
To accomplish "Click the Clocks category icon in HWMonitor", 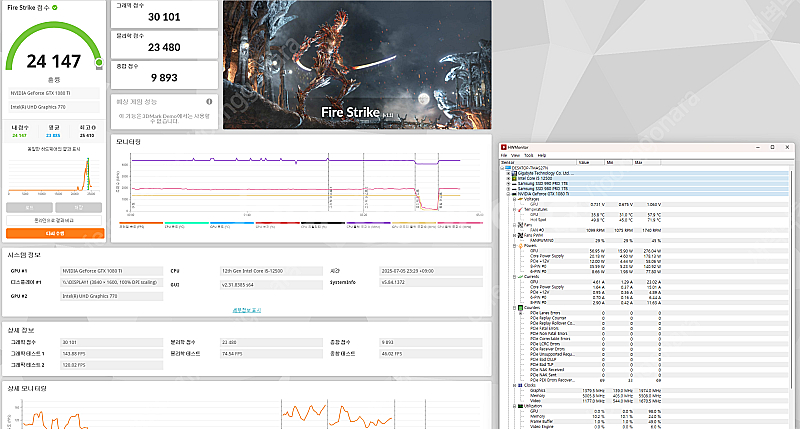I will [520, 385].
